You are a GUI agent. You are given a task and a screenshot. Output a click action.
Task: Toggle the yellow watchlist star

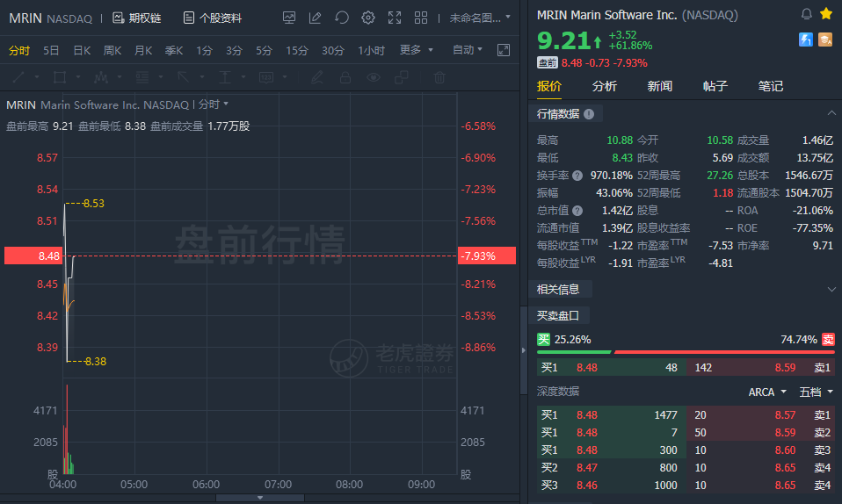click(x=826, y=14)
